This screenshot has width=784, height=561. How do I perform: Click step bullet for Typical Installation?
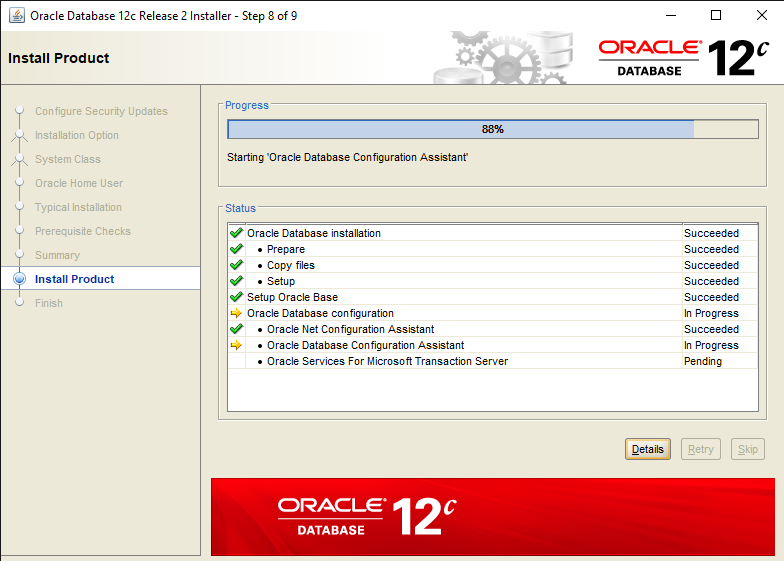coord(20,207)
